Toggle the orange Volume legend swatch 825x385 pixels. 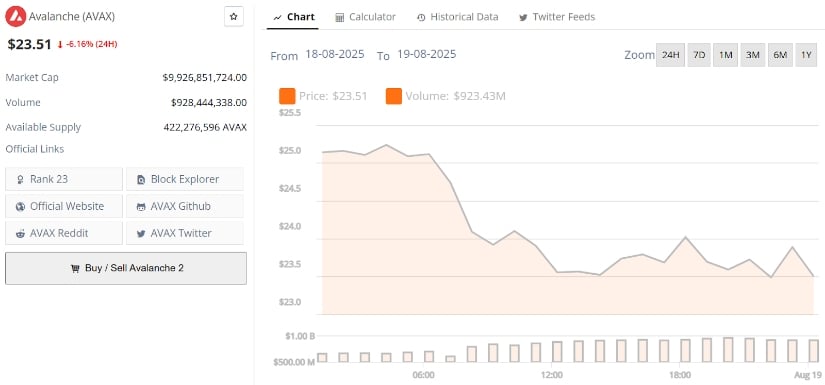coord(394,96)
